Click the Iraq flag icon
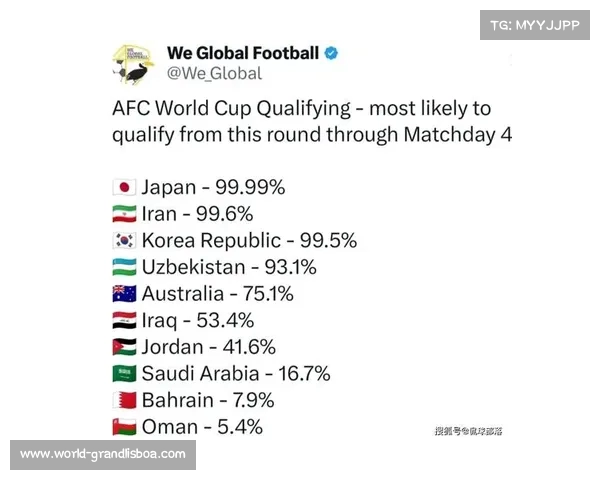Viewport: 600px width, 480px height. (x=124, y=320)
